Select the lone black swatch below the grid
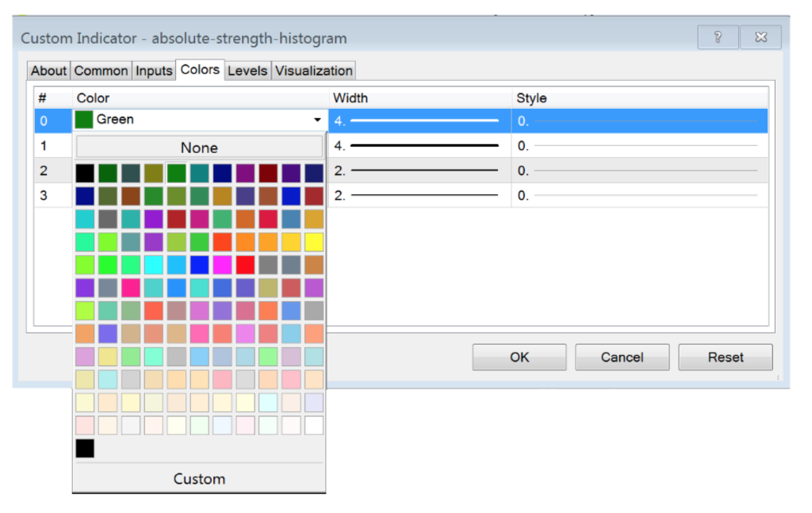 click(85, 449)
